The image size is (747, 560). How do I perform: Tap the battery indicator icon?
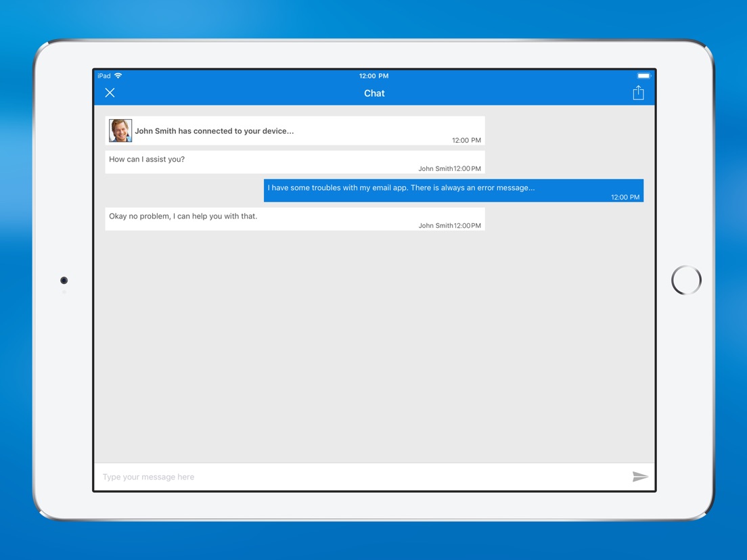click(643, 76)
